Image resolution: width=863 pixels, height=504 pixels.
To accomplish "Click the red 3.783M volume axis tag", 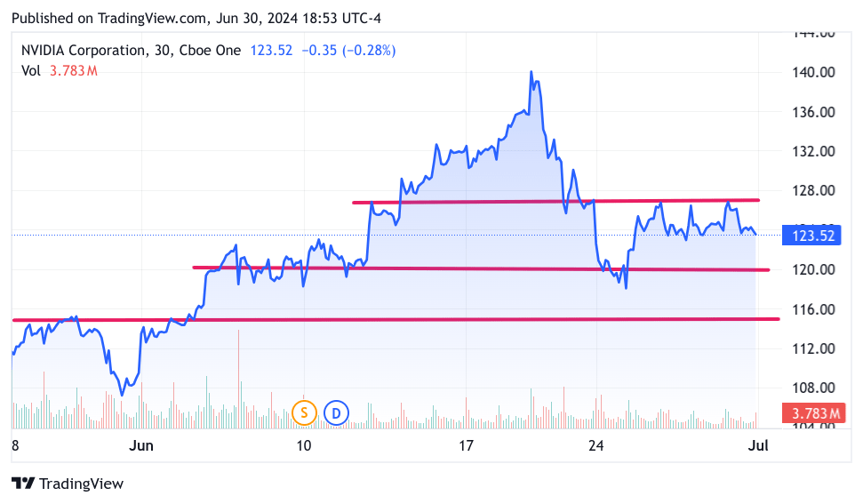I will [x=810, y=412].
